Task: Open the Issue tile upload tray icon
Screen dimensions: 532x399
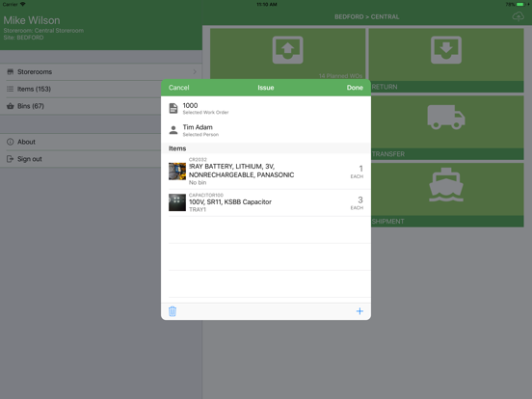Action: [x=287, y=50]
